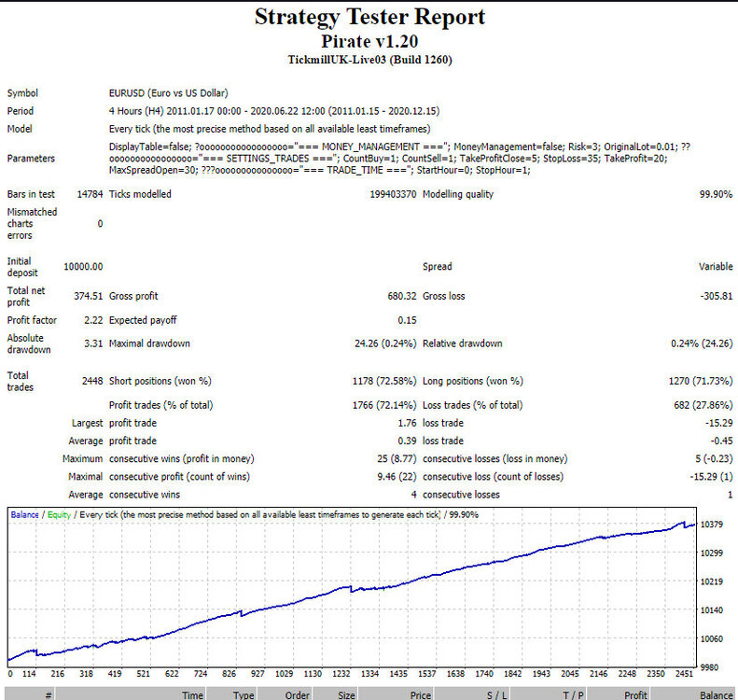This screenshot has width=738, height=700.
Task: Select Short positions 1178 (72.58%) value
Action: coord(384,381)
